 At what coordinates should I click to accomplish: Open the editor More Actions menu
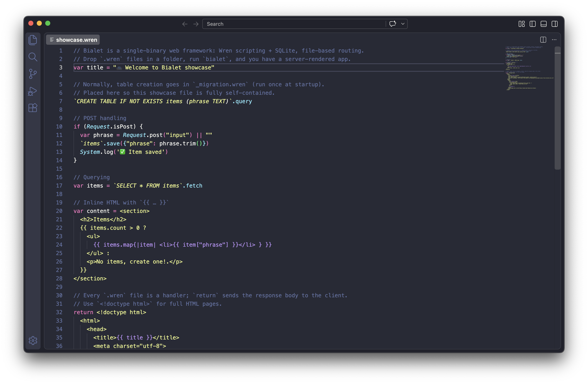(x=554, y=40)
